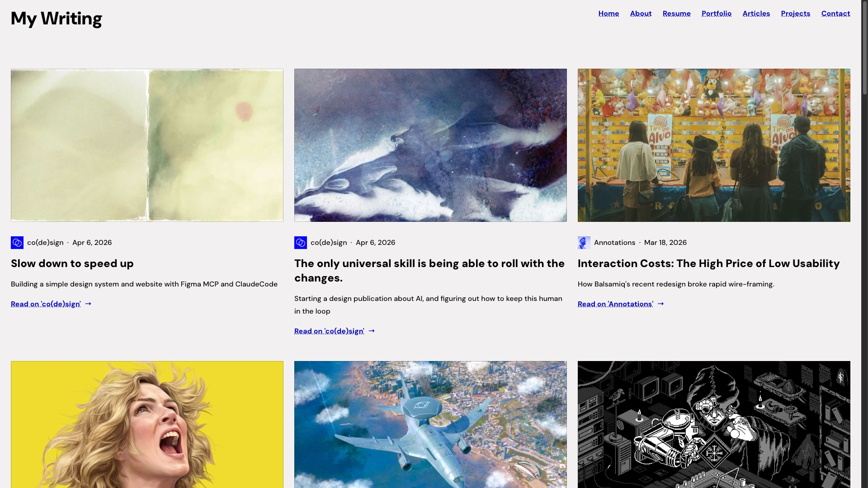Viewport: 868px width, 488px height.
Task: Click the airplane over city illustration
Action: pyautogui.click(x=430, y=424)
